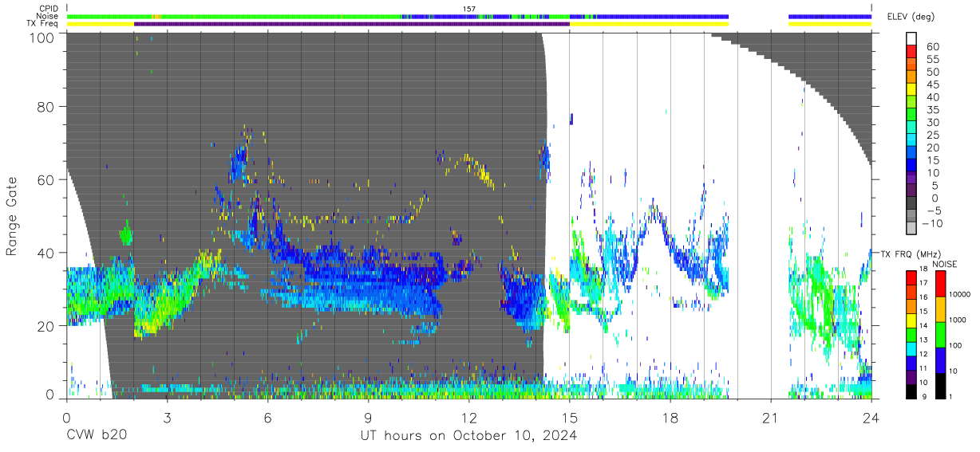Click the 9 tick on UT hours axis

369,417
